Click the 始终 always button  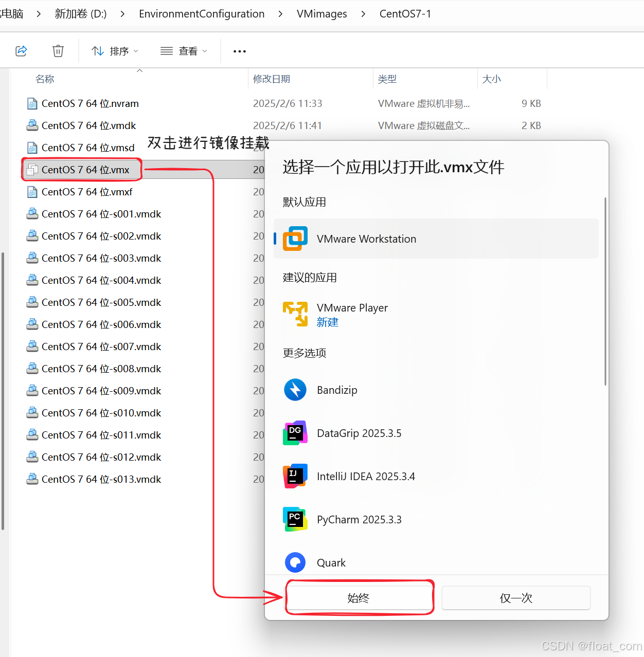[359, 598]
